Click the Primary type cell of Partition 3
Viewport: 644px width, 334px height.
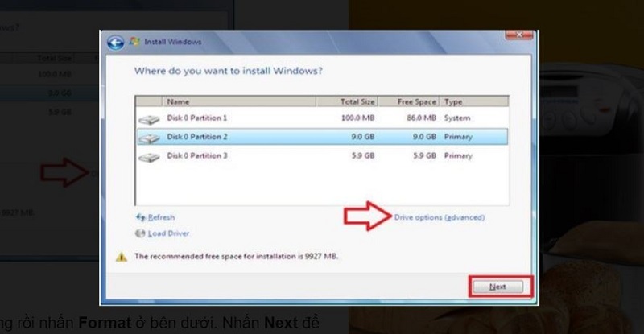point(458,155)
